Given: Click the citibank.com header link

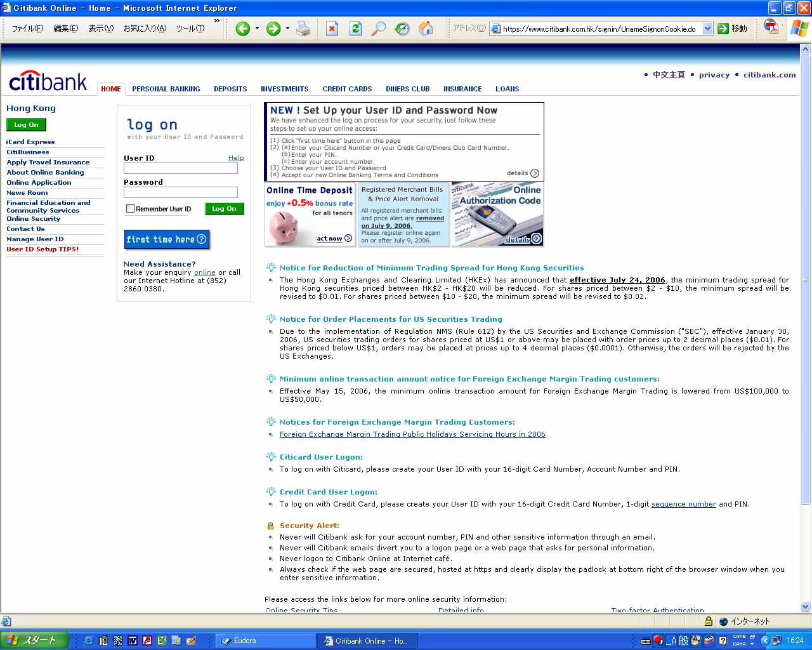Looking at the screenshot, I should click(769, 75).
